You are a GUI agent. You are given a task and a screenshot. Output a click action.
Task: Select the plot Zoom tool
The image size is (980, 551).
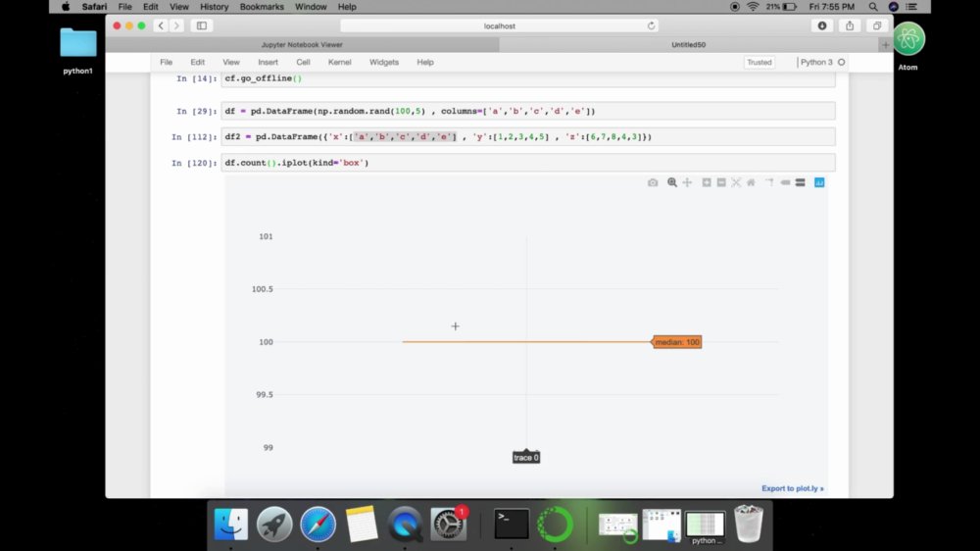(672, 182)
